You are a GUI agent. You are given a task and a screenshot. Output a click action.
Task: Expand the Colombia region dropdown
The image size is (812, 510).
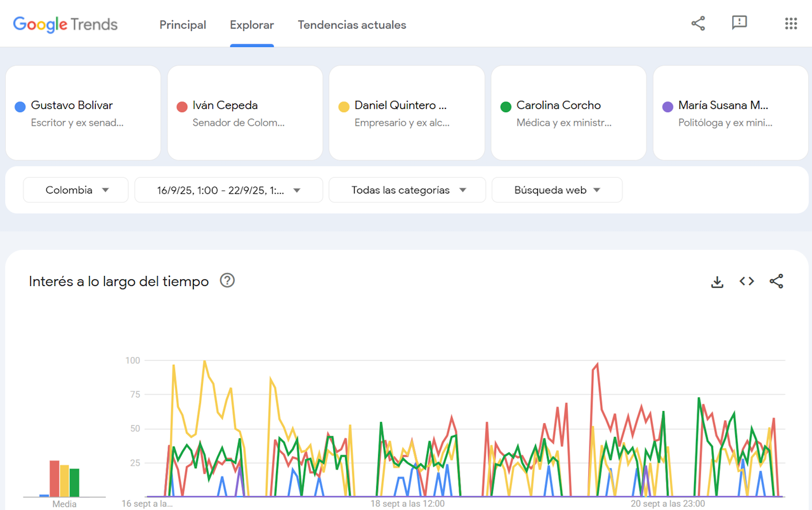click(x=76, y=190)
